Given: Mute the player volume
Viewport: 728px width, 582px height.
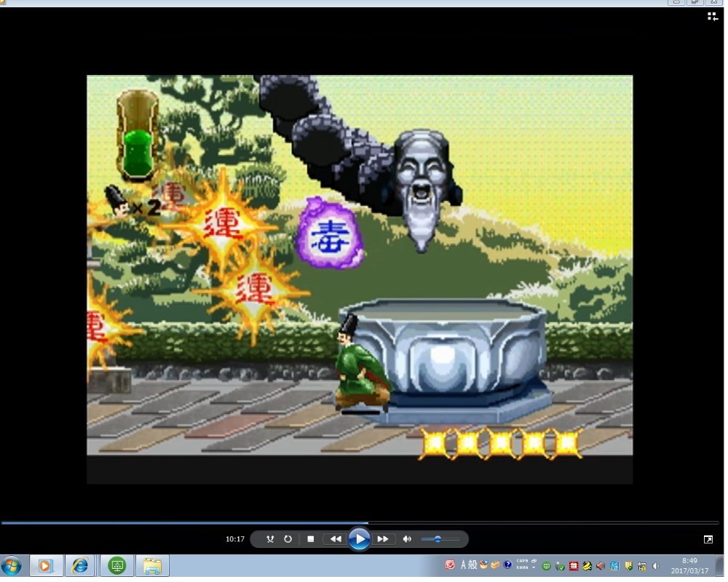Looking at the screenshot, I should click(407, 539).
